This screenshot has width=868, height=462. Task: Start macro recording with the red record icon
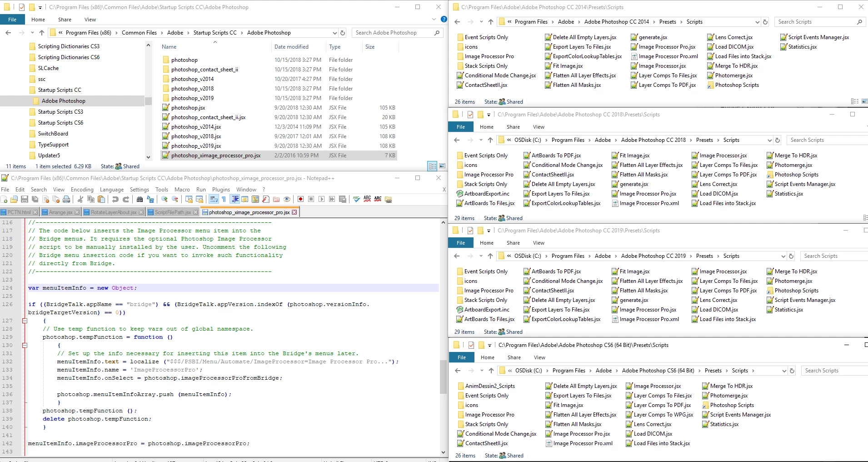click(300, 199)
